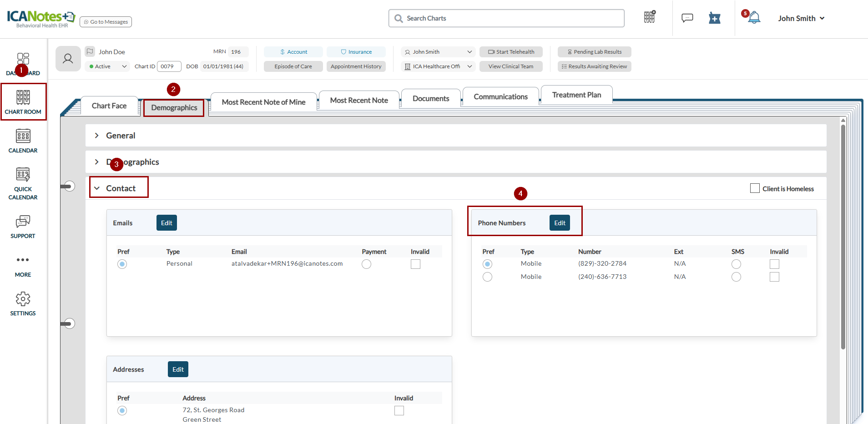Open Results Awaiting Review
The image size is (868, 424).
pos(595,66)
